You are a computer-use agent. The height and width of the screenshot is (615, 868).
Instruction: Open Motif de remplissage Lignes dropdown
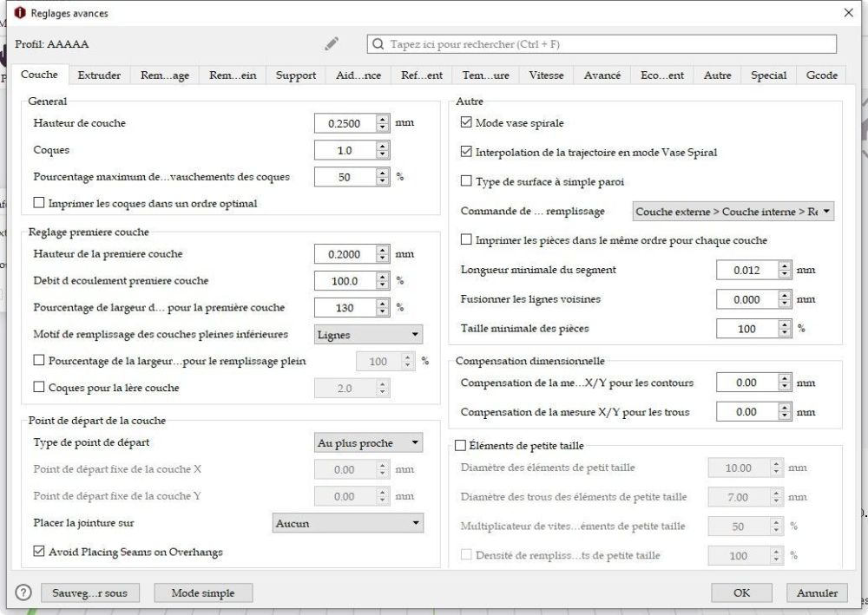pos(368,335)
